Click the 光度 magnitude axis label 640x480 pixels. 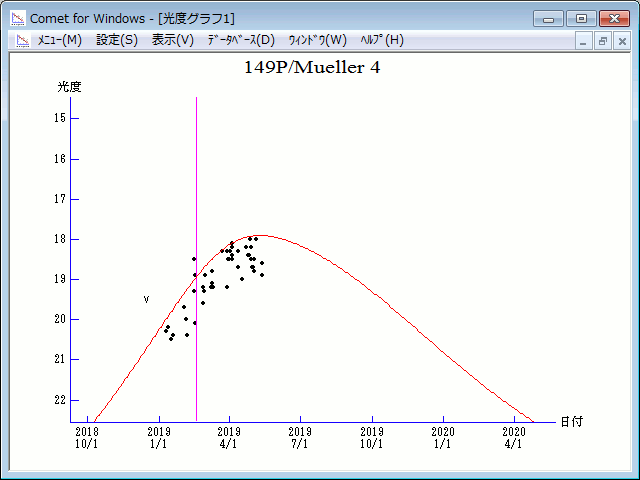point(69,87)
